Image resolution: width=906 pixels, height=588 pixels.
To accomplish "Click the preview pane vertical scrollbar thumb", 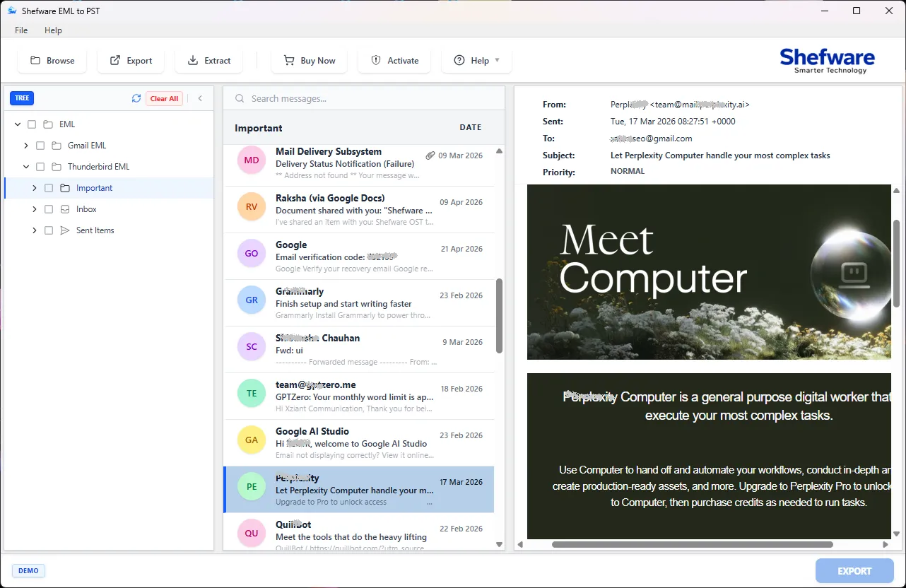I will tap(897, 263).
